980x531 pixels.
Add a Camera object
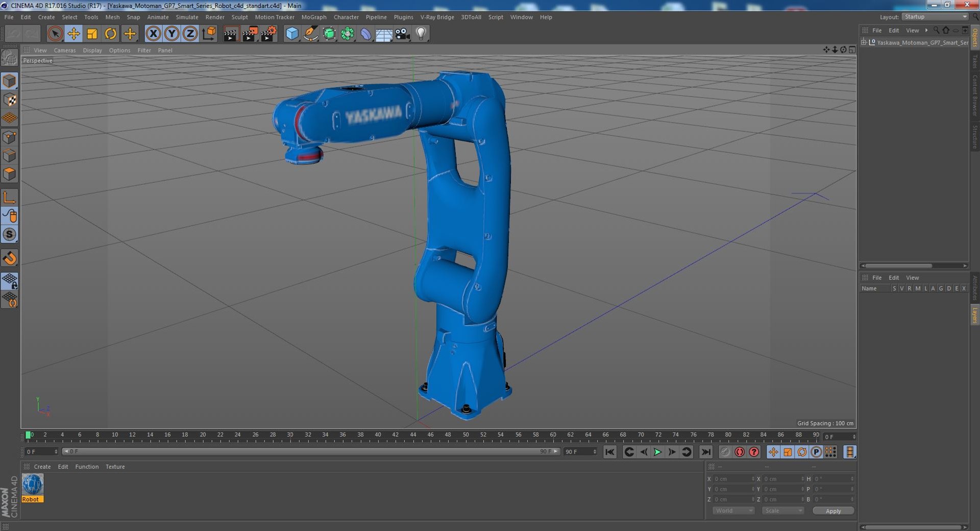[x=403, y=34]
